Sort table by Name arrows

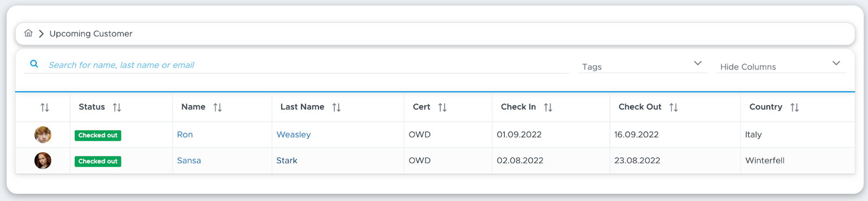[218, 108]
